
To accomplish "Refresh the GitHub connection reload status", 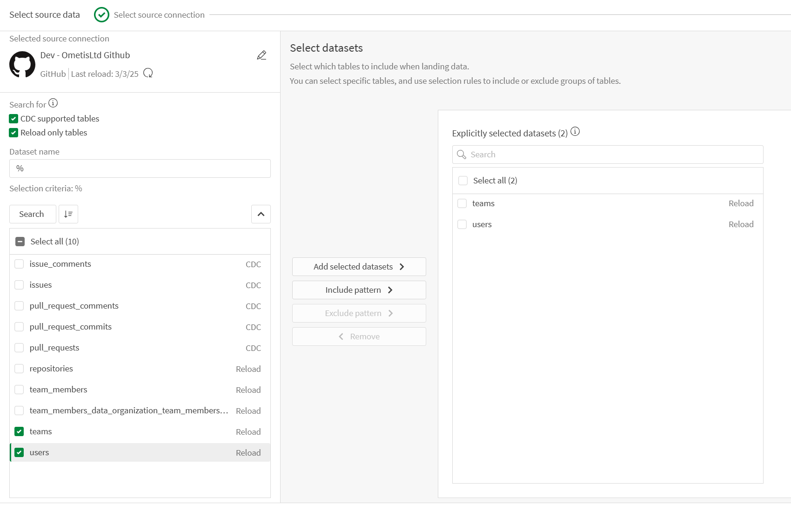I will tap(148, 73).
